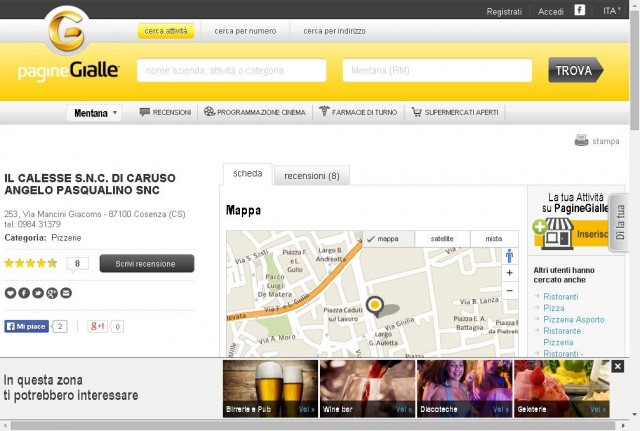Click the nome azienda search field

pos(231,71)
